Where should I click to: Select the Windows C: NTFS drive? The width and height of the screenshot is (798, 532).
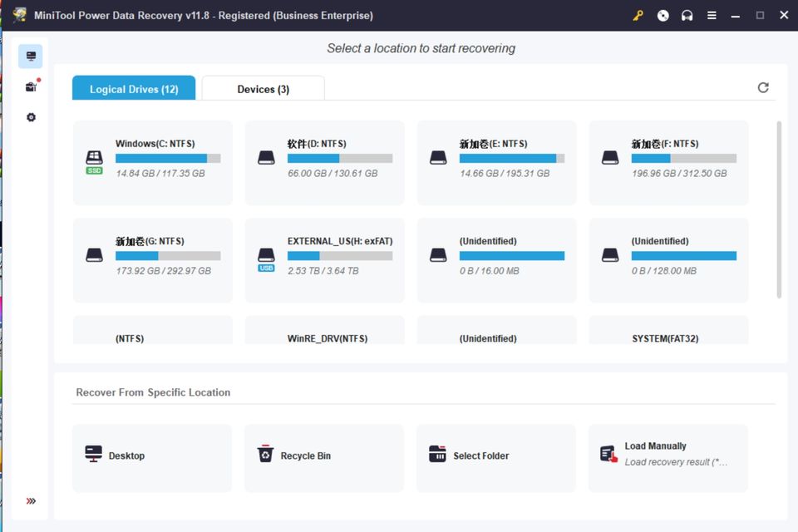152,162
